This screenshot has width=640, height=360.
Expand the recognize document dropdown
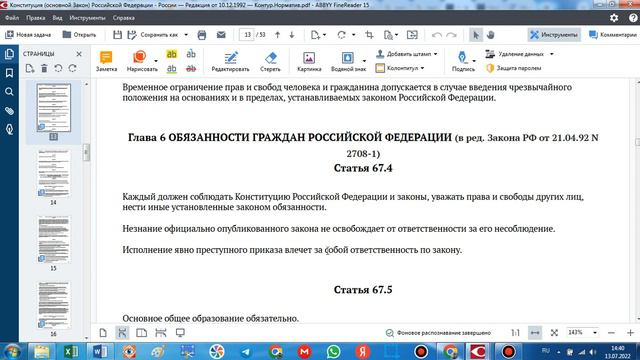(x=396, y=35)
